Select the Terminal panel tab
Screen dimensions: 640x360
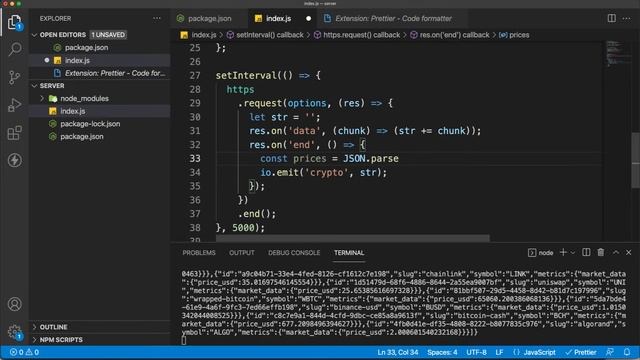coord(349,253)
